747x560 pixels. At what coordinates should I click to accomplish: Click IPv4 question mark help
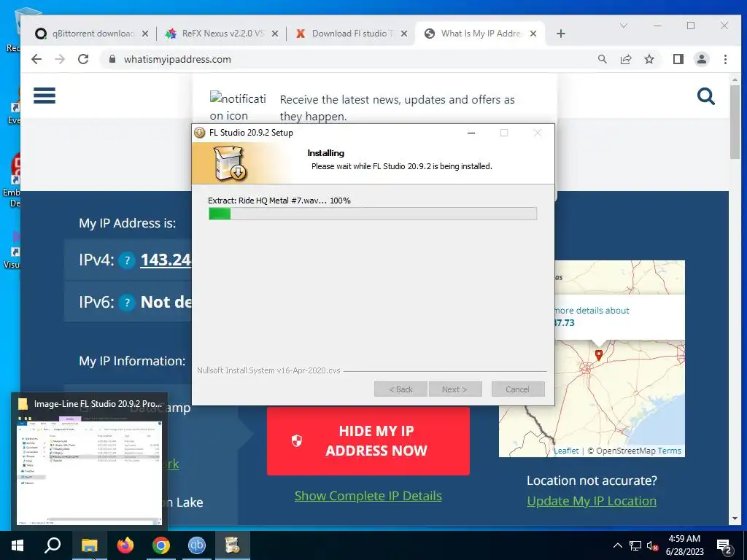[x=127, y=260]
